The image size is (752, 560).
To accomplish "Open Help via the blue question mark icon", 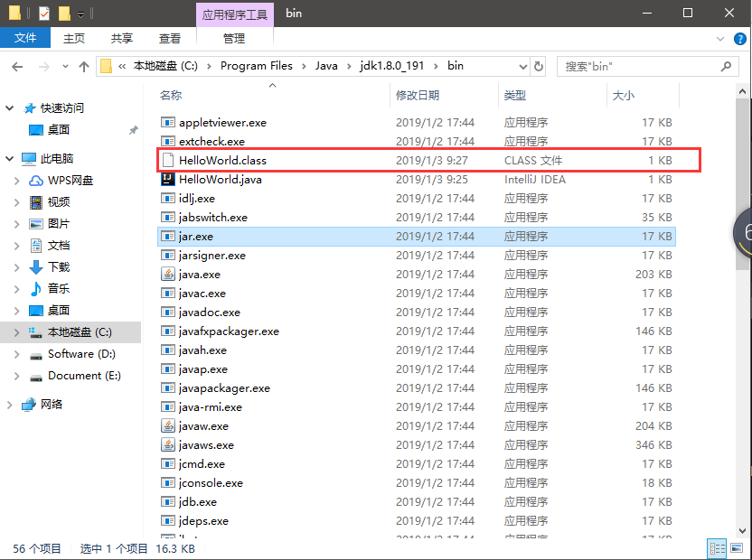I will point(740,38).
